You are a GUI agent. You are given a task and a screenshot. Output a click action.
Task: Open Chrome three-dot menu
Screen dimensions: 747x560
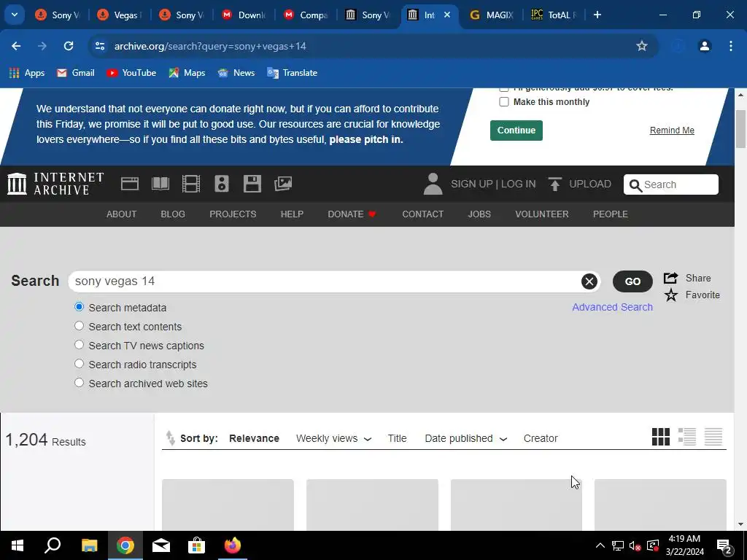[x=730, y=46]
